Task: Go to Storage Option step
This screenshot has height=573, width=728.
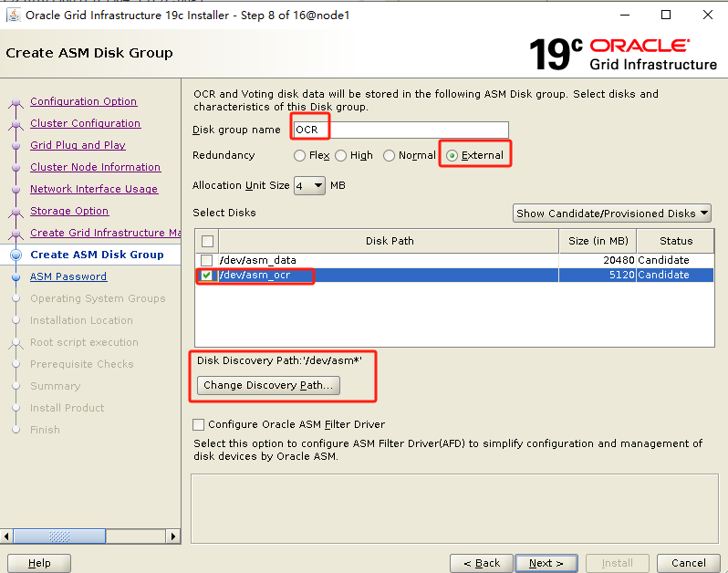Action: tap(69, 211)
